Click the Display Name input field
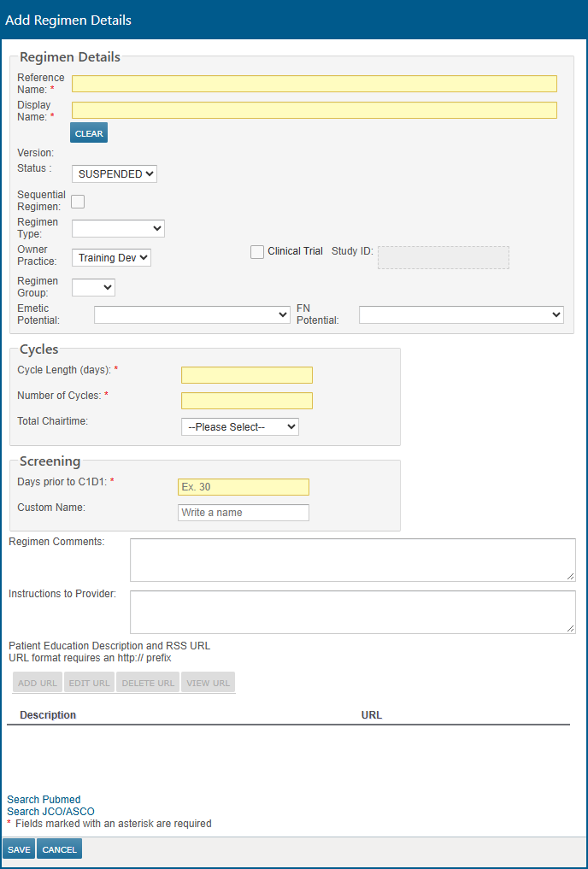Image resolution: width=588 pixels, height=869 pixels. pyautogui.click(x=315, y=110)
